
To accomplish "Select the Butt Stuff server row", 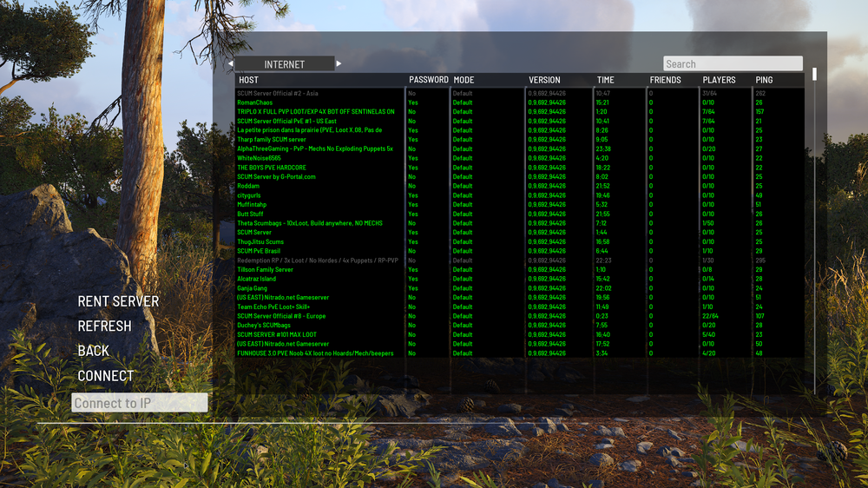I will point(519,214).
